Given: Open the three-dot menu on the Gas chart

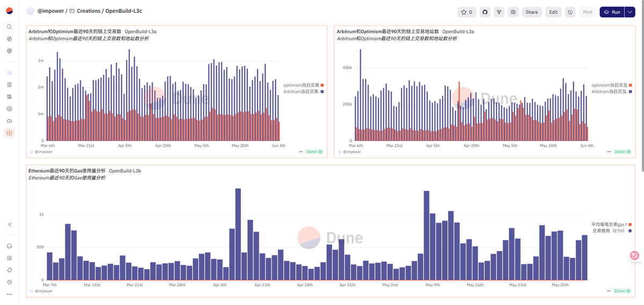Looking at the screenshot, I should coord(609,291).
